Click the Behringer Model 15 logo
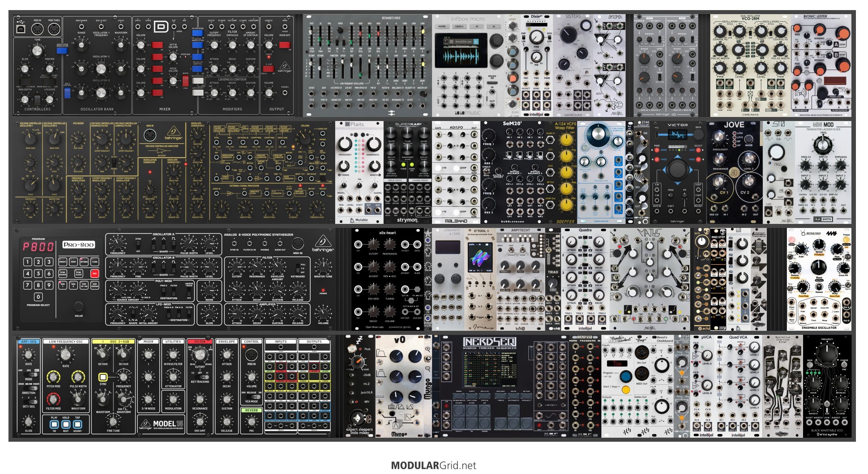The width and height of the screenshot is (868, 474). [161, 424]
